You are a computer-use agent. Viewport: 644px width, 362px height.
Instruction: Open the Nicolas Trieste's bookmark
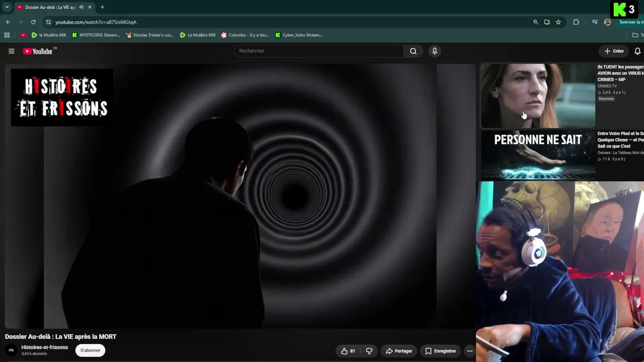pos(150,35)
